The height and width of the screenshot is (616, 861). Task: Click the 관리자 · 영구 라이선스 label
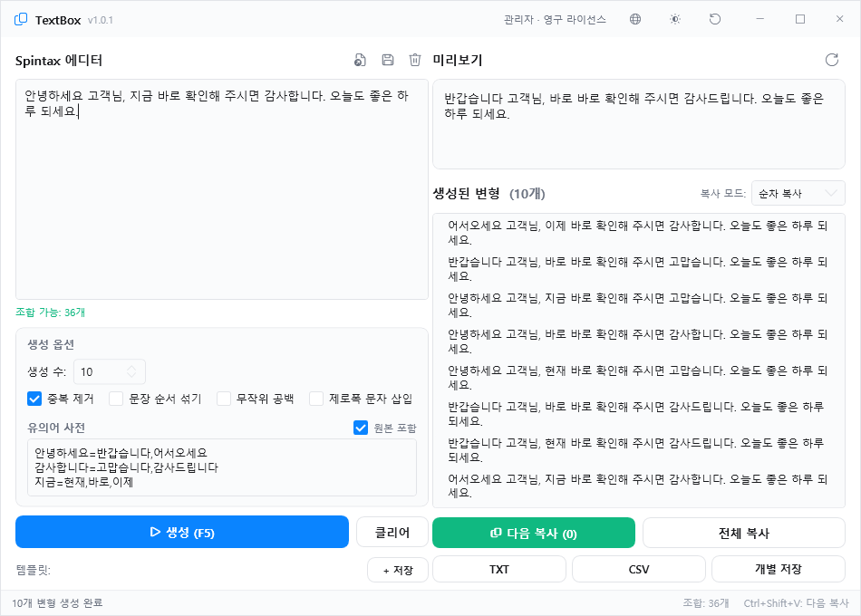coord(555,20)
